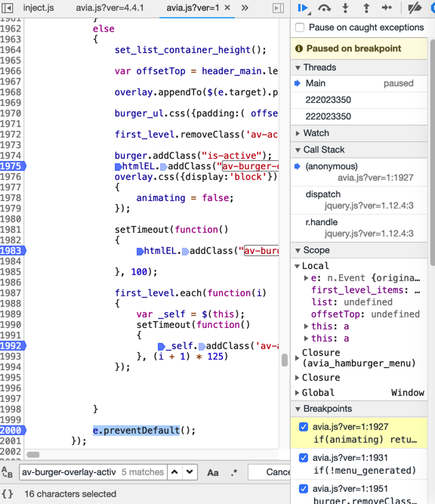This screenshot has height=504, width=435.
Task: Expand the Watch section
Action: click(x=298, y=134)
